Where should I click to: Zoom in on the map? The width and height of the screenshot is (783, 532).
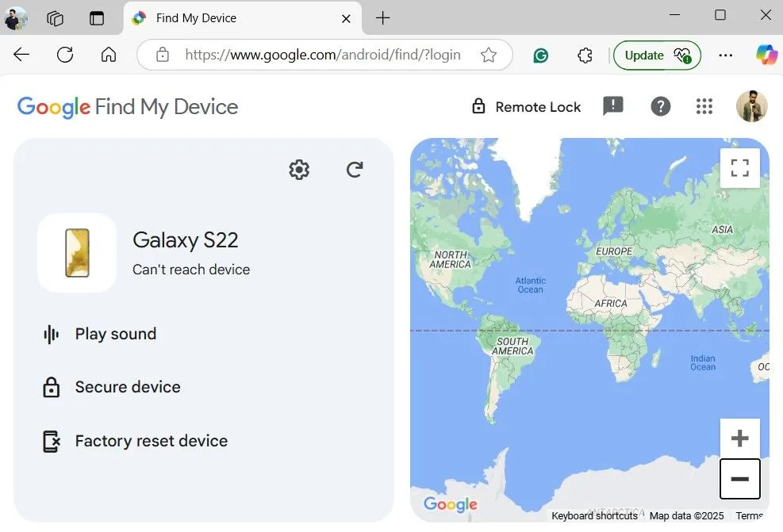point(739,438)
